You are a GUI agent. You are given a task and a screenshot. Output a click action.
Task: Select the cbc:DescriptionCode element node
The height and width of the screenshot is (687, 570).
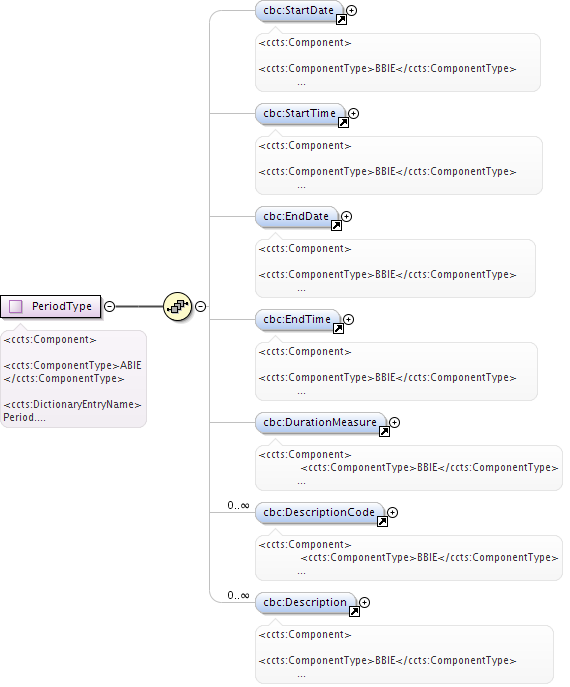[319, 512]
